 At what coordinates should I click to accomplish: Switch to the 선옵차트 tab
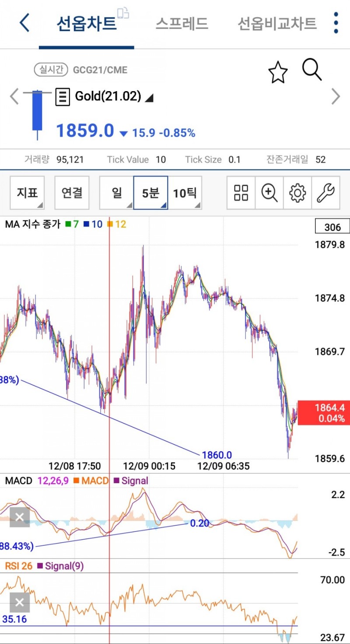pyautogui.click(x=87, y=23)
